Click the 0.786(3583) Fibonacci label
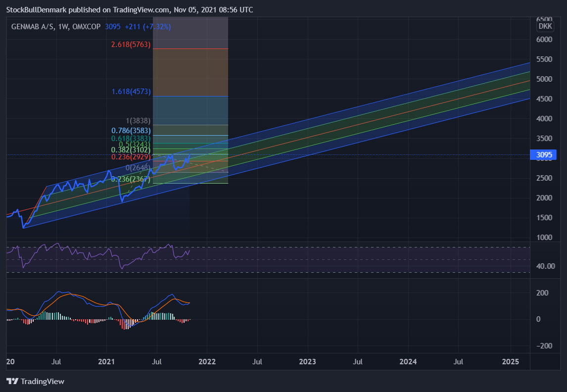The image size is (567, 392). pos(131,131)
